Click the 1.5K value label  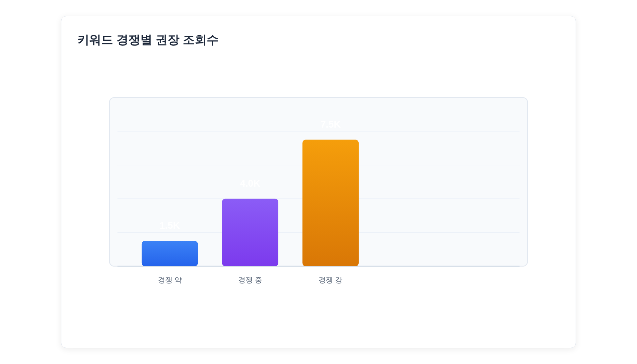[170, 225]
